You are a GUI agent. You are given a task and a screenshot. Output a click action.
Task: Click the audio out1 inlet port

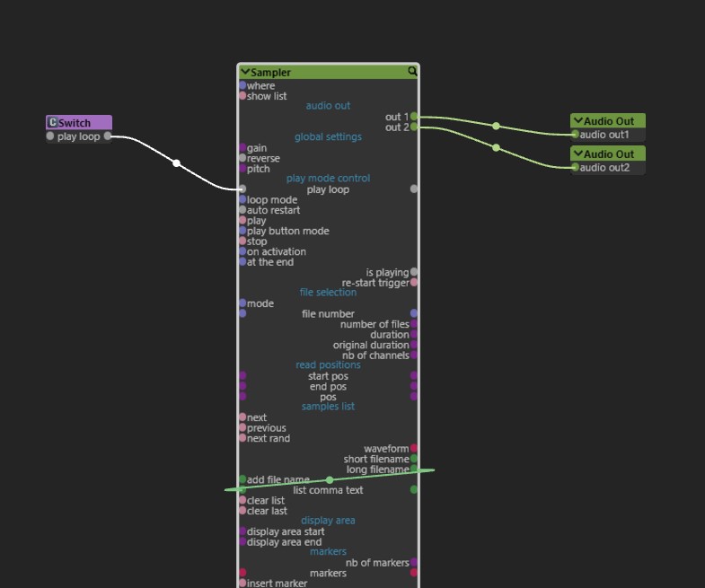[x=576, y=135]
